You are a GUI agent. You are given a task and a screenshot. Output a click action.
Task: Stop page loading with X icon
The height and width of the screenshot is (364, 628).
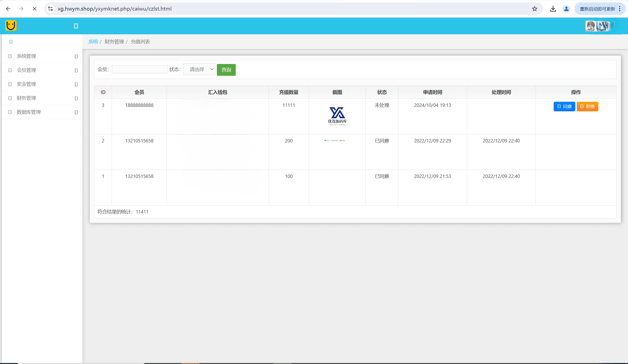click(x=35, y=9)
